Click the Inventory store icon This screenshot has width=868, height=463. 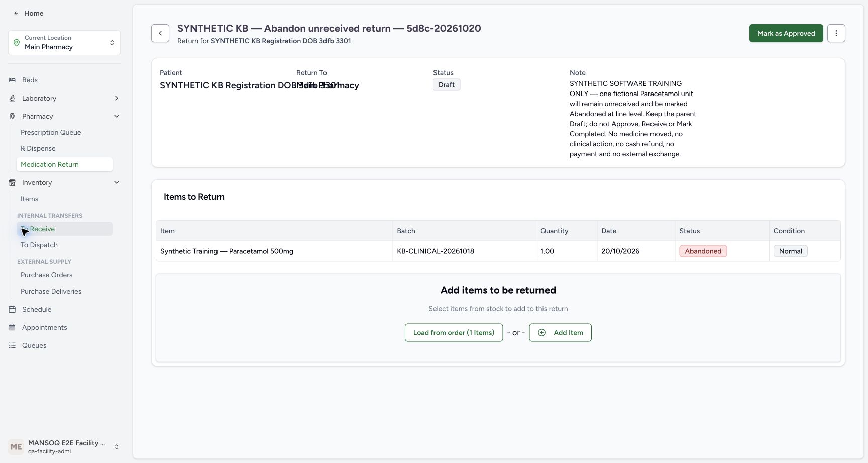coord(12,182)
